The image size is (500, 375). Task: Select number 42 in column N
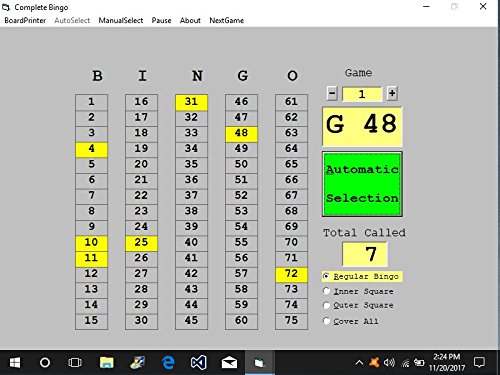191,274
